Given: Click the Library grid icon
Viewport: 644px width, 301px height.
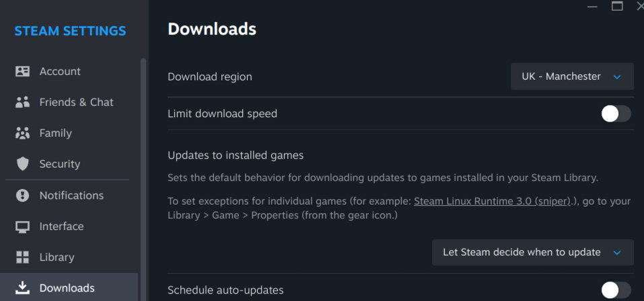Looking at the screenshot, I should tap(22, 257).
